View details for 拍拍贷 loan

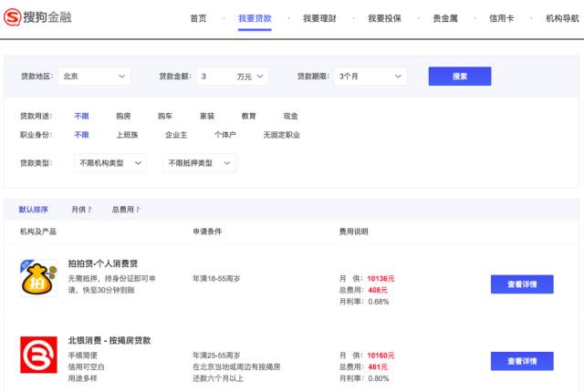[x=522, y=284]
